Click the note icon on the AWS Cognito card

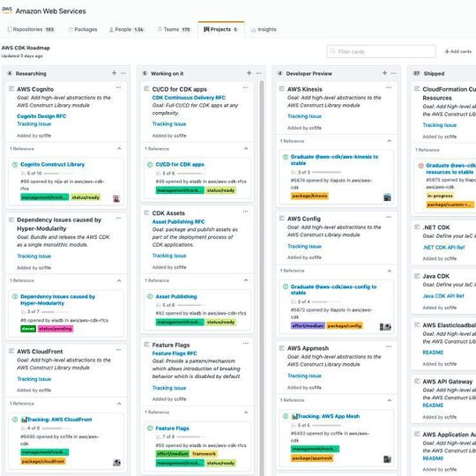pos(11,89)
